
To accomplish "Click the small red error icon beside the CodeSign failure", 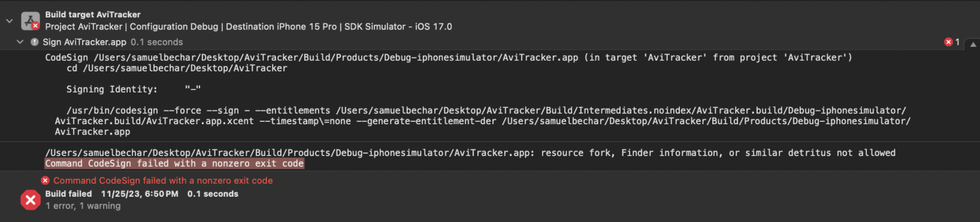I will pos(45,181).
